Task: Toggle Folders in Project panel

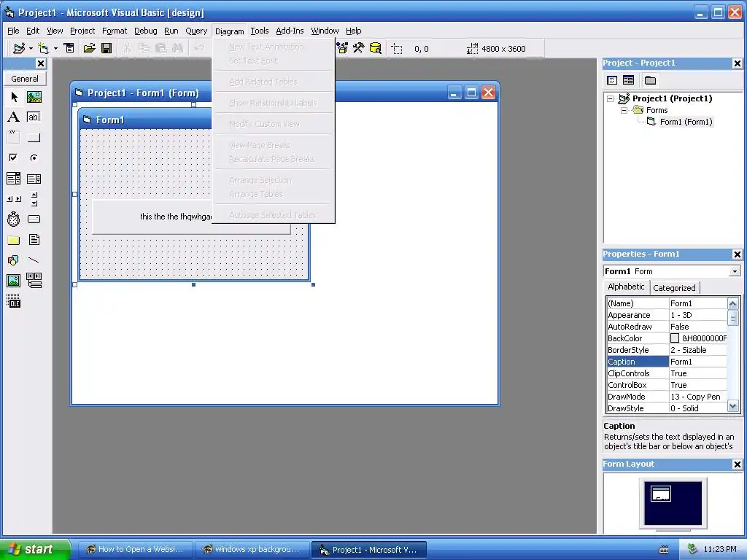Action: (x=650, y=80)
